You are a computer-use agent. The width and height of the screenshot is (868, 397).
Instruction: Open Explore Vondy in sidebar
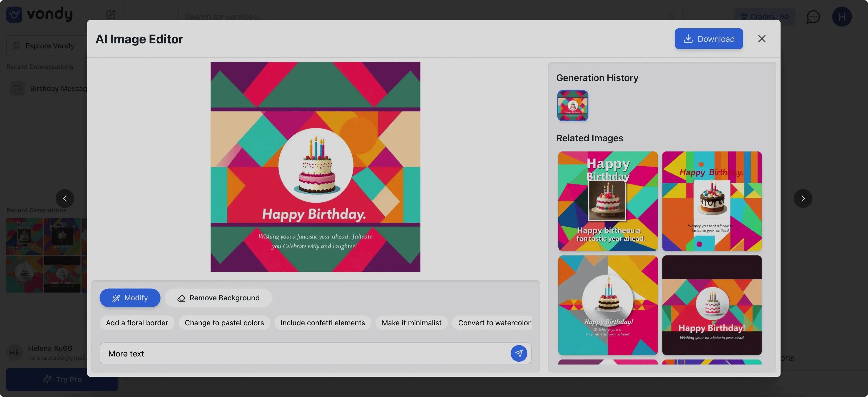(46, 45)
